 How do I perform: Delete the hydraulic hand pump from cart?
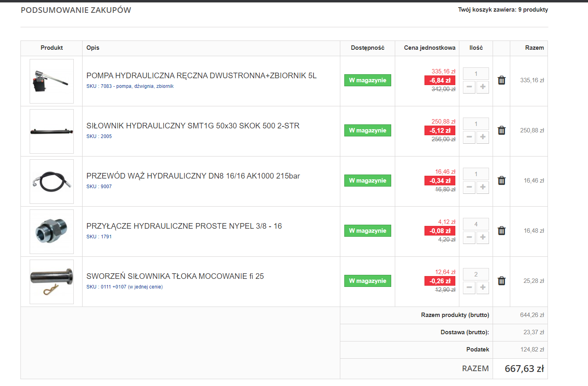click(501, 80)
